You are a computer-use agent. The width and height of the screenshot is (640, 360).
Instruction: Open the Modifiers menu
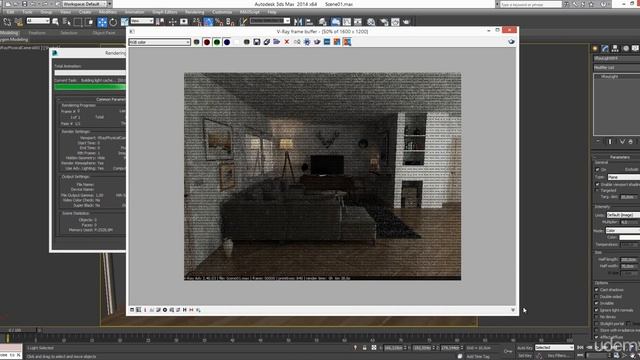108,12
